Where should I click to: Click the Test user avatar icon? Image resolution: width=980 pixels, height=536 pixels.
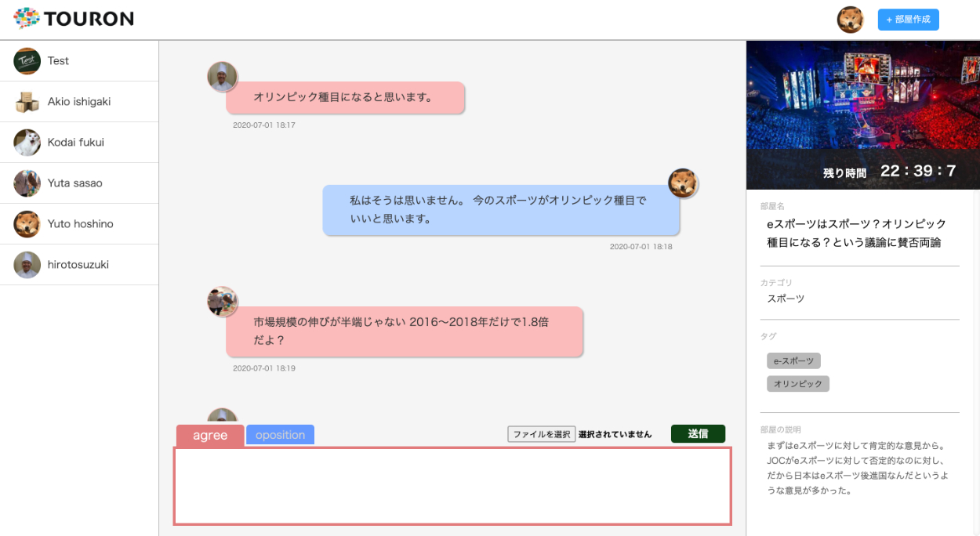[x=27, y=61]
